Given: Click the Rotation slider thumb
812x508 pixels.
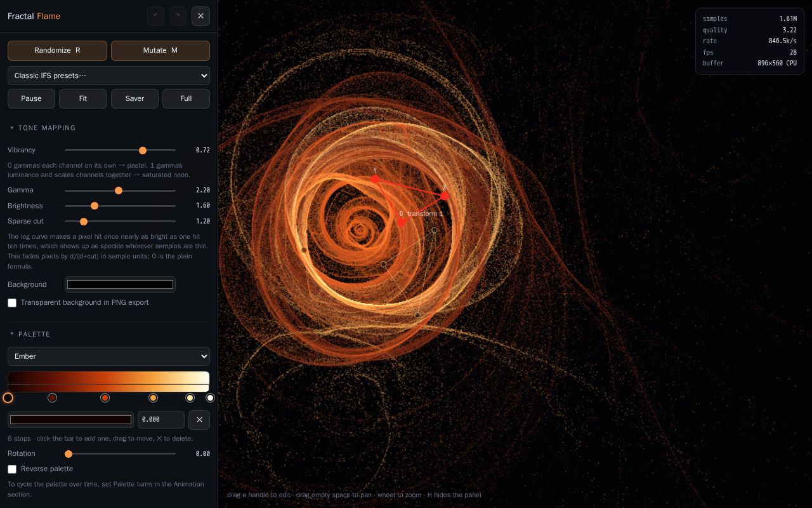Looking at the screenshot, I should (x=69, y=454).
